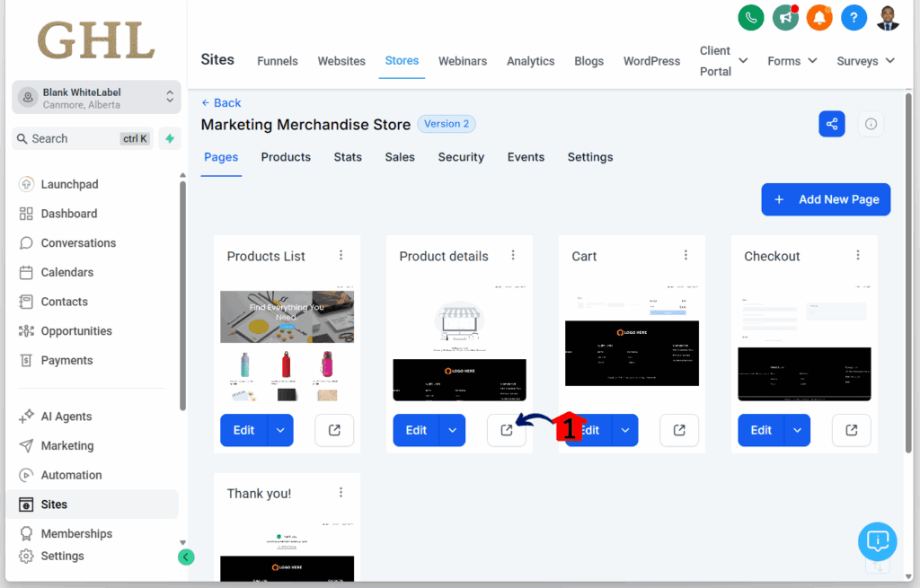Click the blue help question mark icon
The height and width of the screenshot is (588, 920).
(x=854, y=18)
